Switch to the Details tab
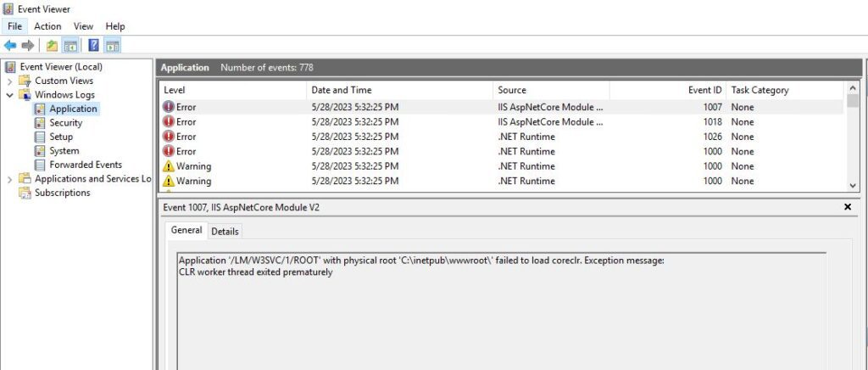 [x=225, y=231]
